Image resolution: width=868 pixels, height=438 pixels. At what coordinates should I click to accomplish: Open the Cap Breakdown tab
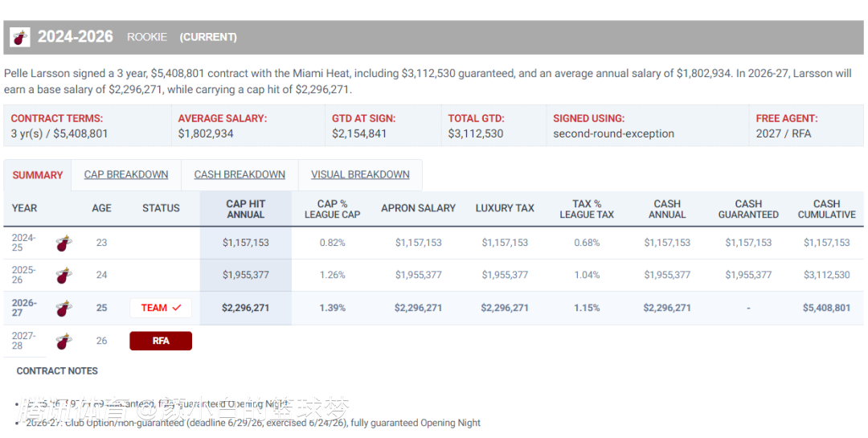point(126,174)
